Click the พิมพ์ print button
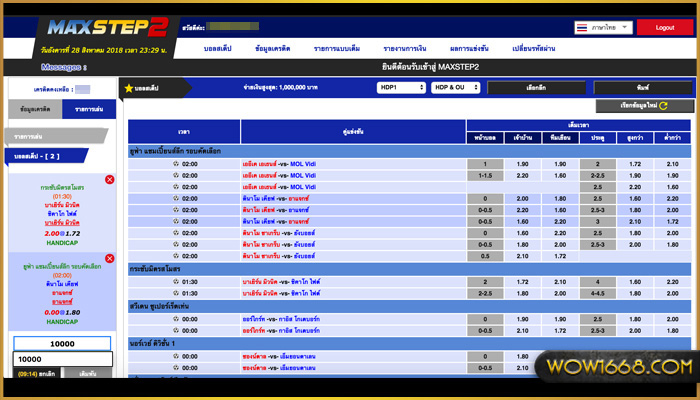 click(642, 88)
